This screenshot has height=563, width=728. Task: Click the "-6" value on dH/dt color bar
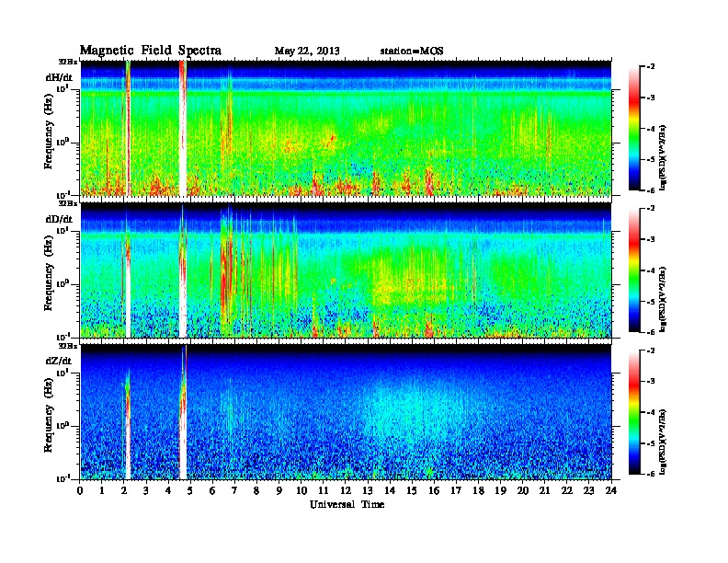coord(652,190)
